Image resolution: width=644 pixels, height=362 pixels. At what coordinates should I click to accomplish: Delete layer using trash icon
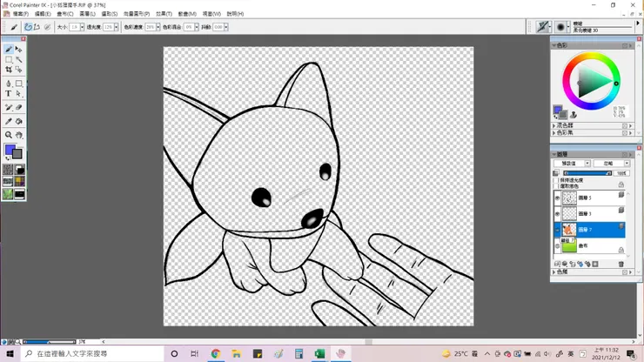coord(621,264)
